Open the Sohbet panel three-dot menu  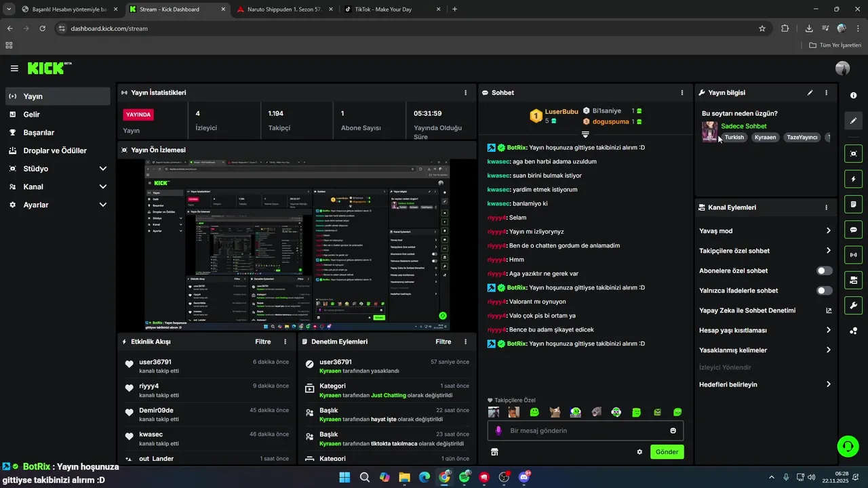click(x=682, y=93)
